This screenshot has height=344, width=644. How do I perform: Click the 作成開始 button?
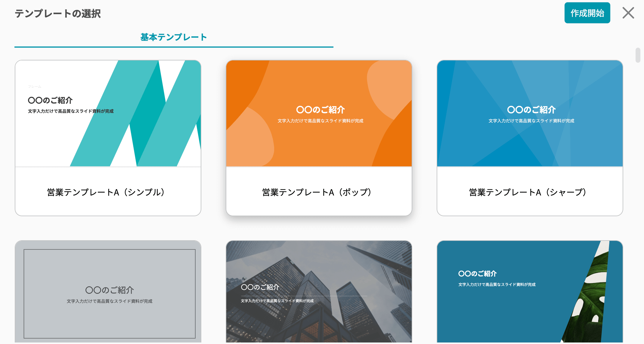pos(587,13)
